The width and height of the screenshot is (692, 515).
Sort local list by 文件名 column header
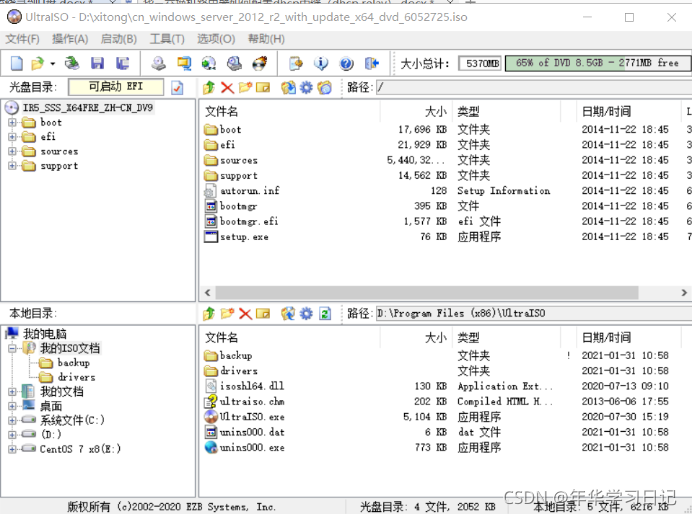pos(290,338)
